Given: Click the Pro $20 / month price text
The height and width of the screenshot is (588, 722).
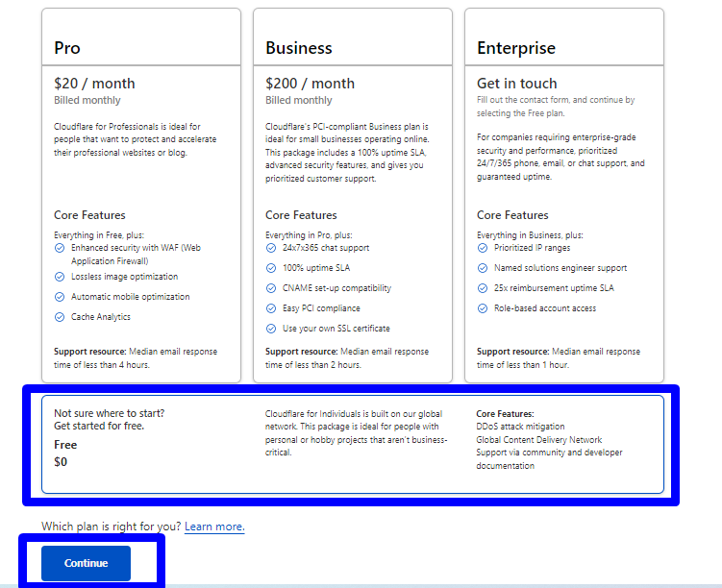Looking at the screenshot, I should [x=94, y=84].
